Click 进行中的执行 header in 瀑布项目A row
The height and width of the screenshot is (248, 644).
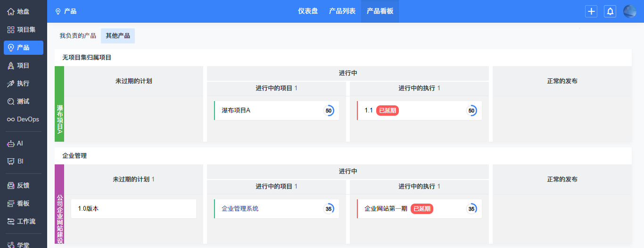(420, 88)
